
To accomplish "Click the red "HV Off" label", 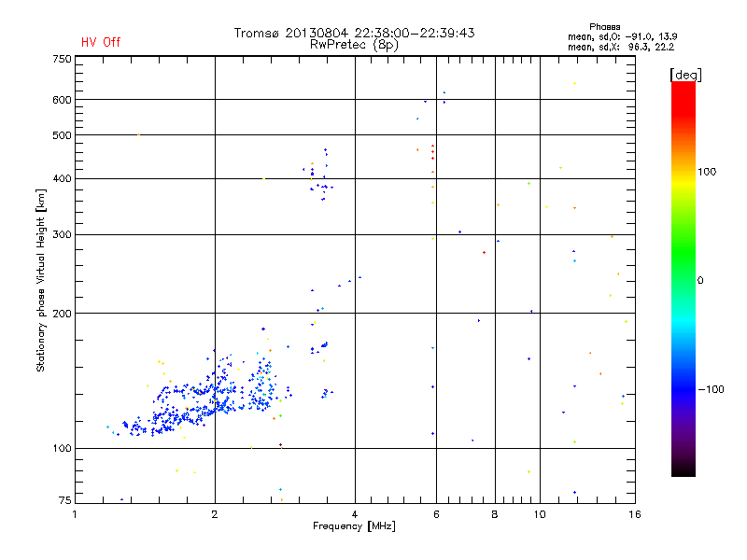I will 101,42.
